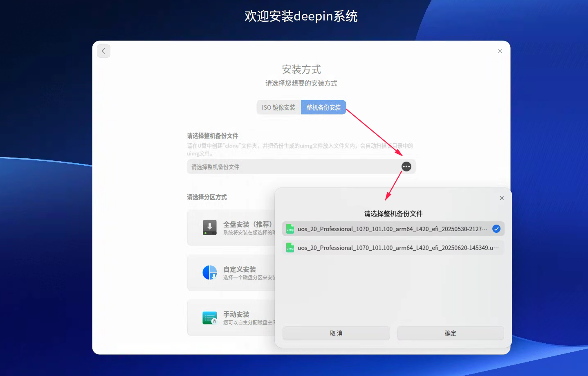Choose the 手动安装 option card

click(x=231, y=318)
